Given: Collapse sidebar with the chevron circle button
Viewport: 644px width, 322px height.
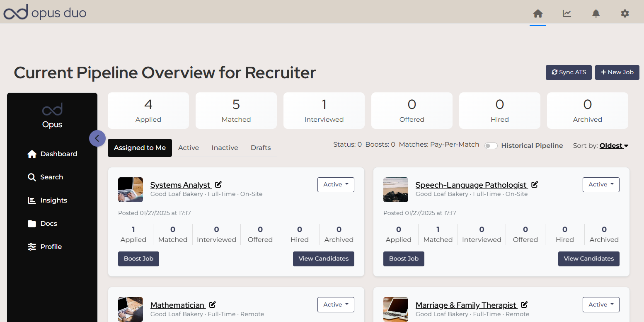Looking at the screenshot, I should pos(97,138).
